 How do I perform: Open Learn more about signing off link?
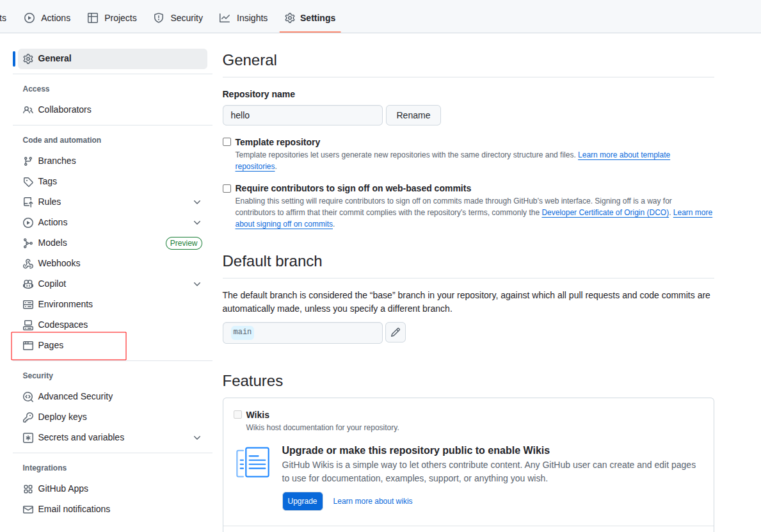[x=693, y=213]
